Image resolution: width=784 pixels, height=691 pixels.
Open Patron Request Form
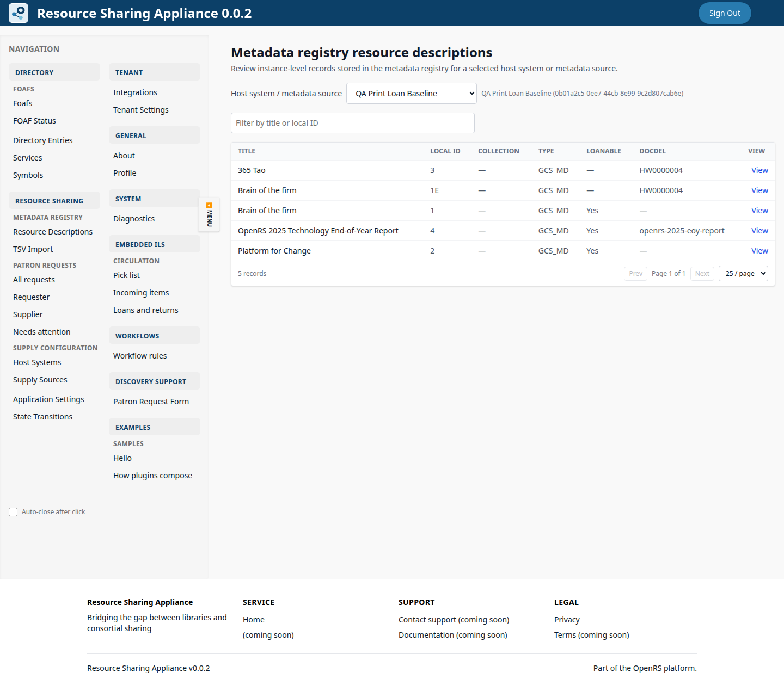pos(151,402)
